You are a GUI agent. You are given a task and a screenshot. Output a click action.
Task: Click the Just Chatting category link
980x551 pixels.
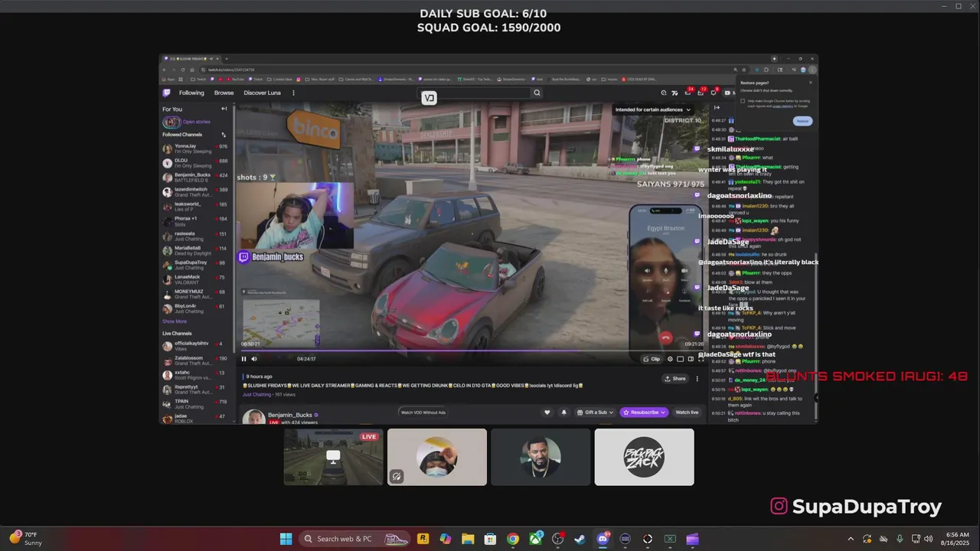point(256,394)
